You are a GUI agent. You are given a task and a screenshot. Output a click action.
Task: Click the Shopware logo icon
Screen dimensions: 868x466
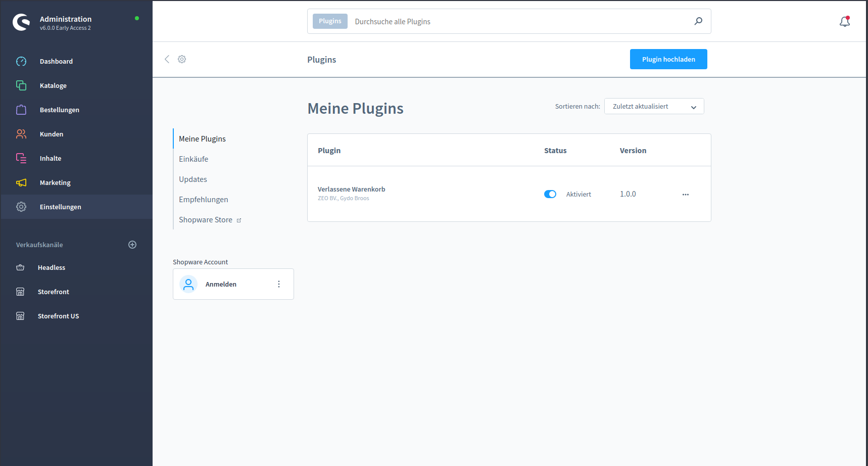point(21,22)
